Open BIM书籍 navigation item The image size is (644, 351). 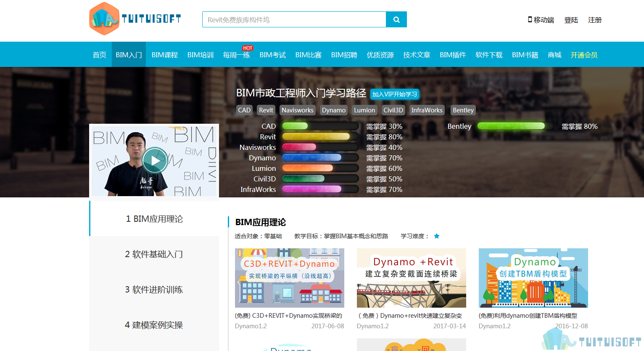525,55
